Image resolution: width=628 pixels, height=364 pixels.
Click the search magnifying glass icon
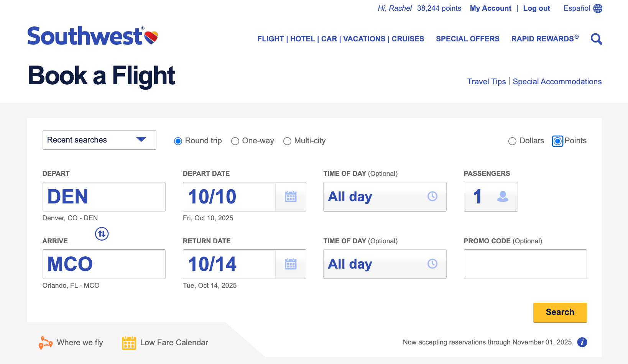click(597, 39)
